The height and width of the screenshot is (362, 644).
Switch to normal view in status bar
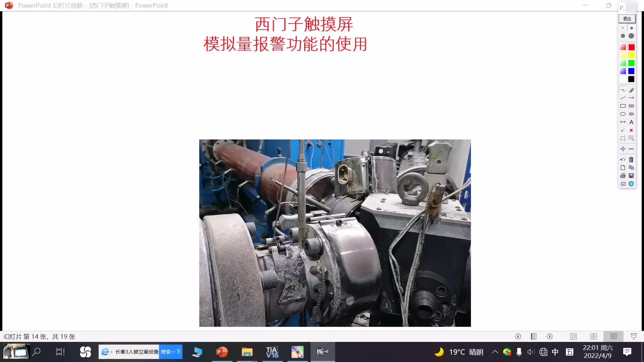[573, 336]
